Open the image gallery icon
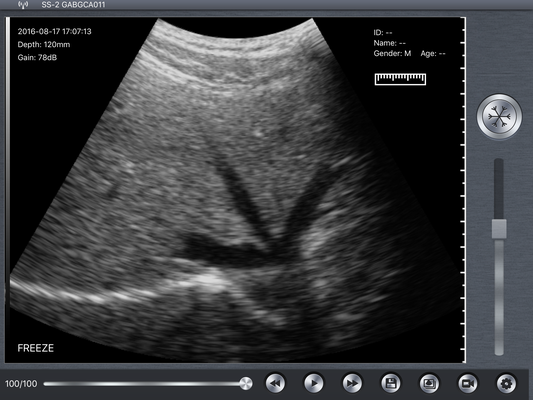The image size is (533, 400). point(429,383)
